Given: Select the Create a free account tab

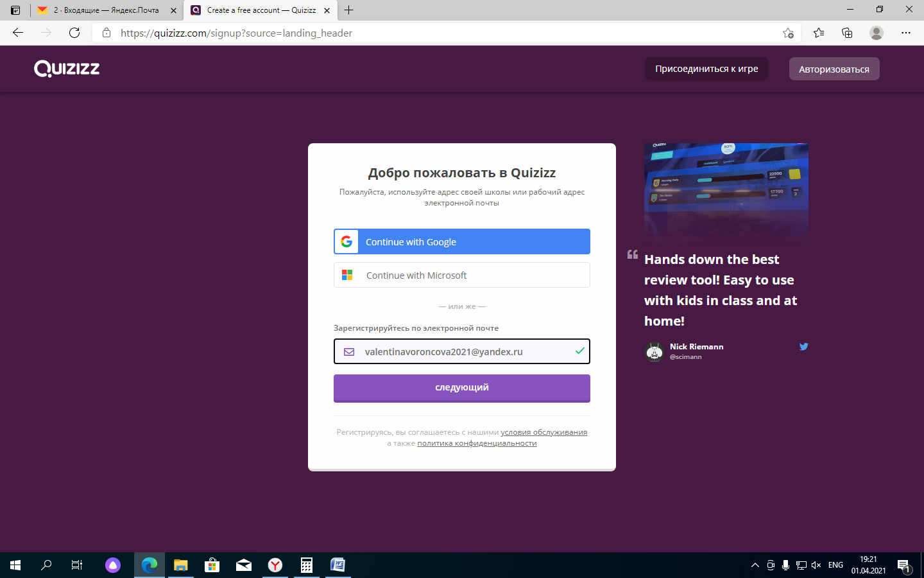Looking at the screenshot, I should [261, 10].
